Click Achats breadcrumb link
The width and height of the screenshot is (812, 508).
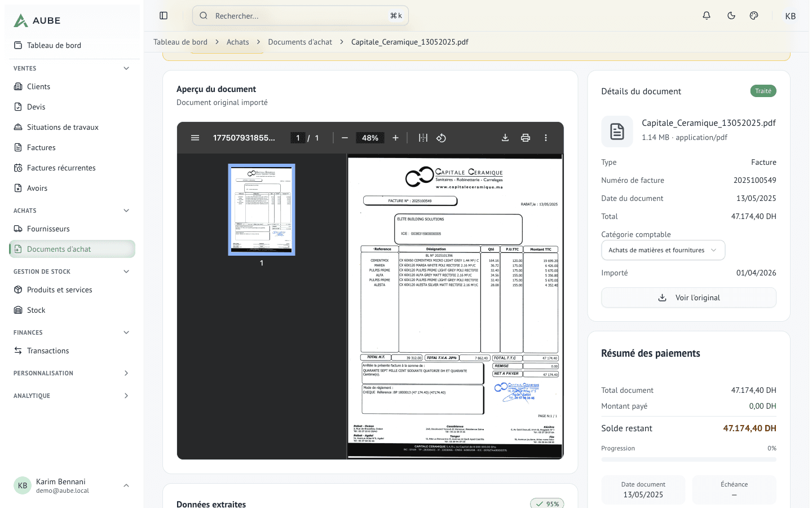(237, 42)
